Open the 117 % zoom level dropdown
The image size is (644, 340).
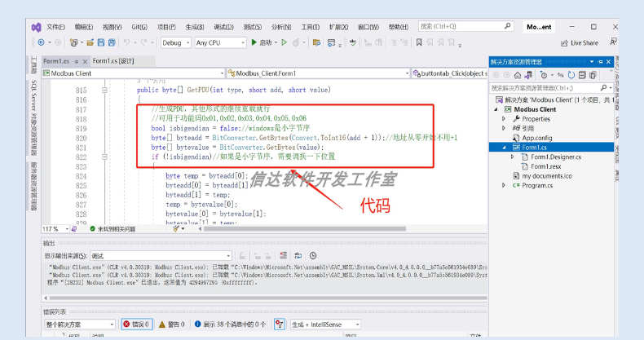[55, 229]
